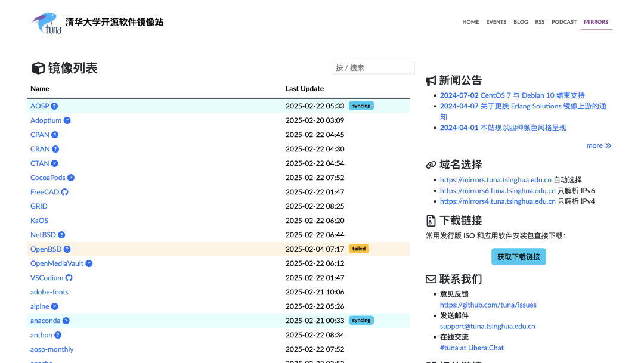The width and height of the screenshot is (644, 363).
Task: Open the FreeCAD mirror link
Action: [x=45, y=192]
